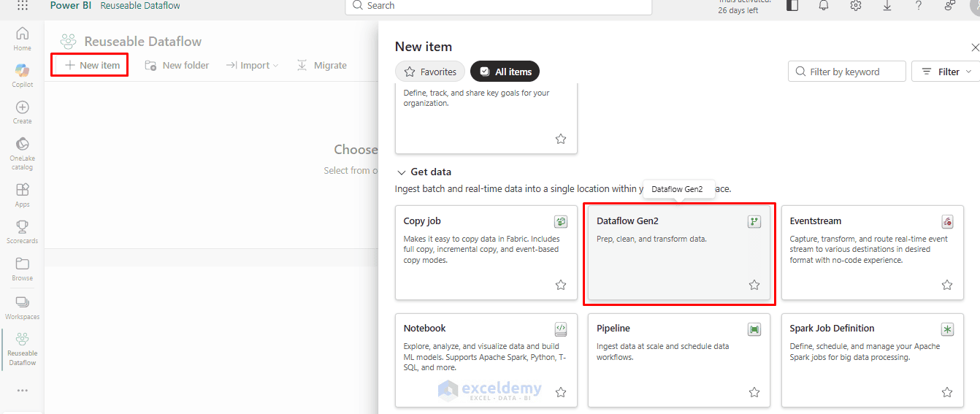Select the Pipeline card
Viewport: 980px width, 414px height.
tap(679, 360)
